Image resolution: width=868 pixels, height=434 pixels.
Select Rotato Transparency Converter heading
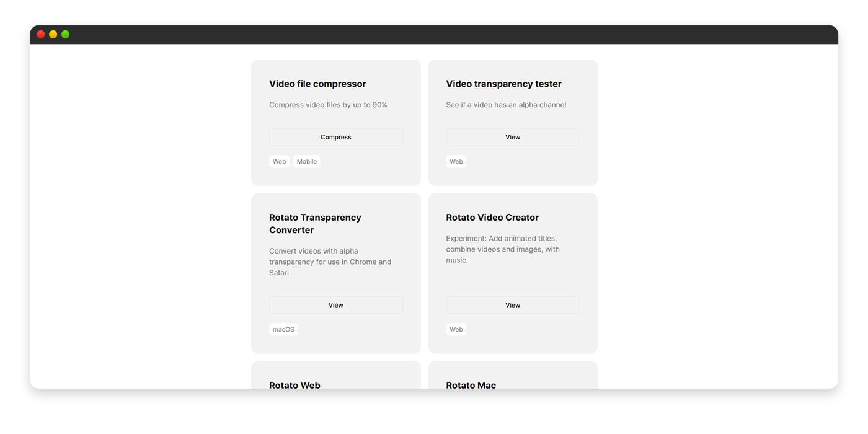[x=315, y=224]
